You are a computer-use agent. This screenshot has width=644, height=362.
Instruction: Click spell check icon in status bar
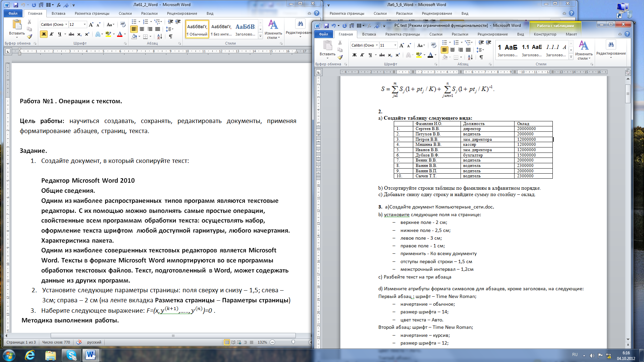[79, 342]
